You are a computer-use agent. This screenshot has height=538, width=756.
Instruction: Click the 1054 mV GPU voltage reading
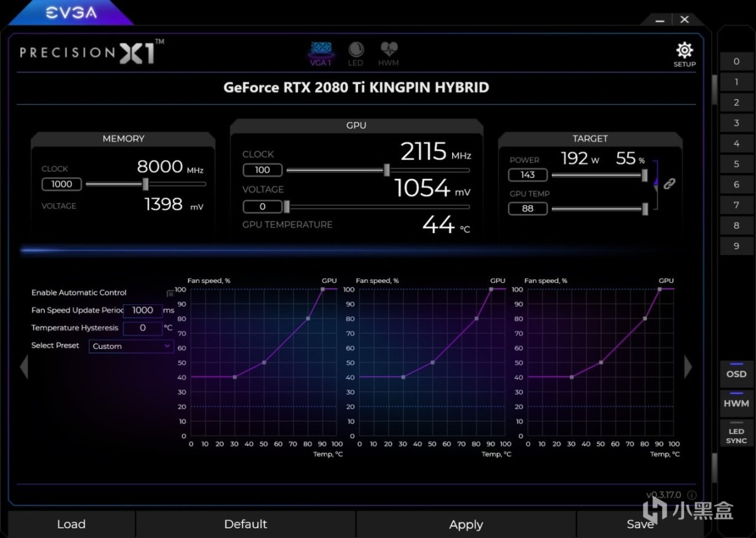click(x=432, y=188)
